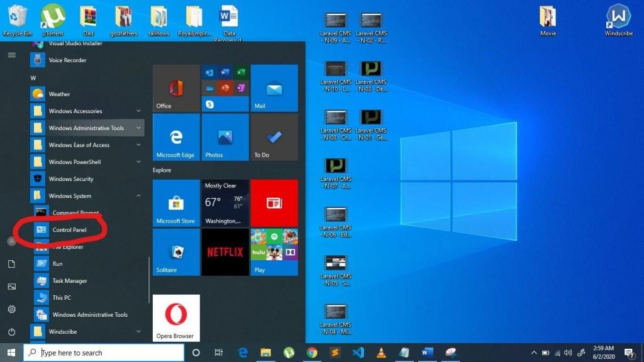
Task: Launch Google Chrome from the taskbar
Action: [312, 353]
